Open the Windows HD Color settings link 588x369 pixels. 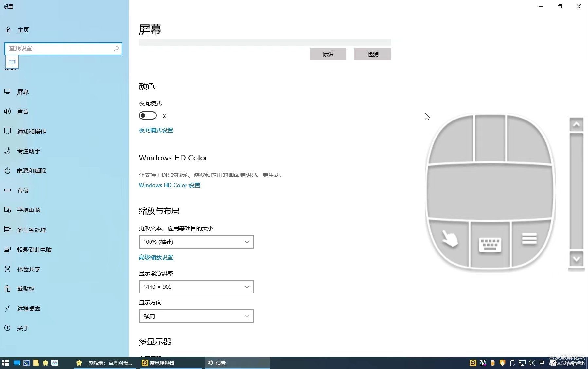click(x=169, y=185)
